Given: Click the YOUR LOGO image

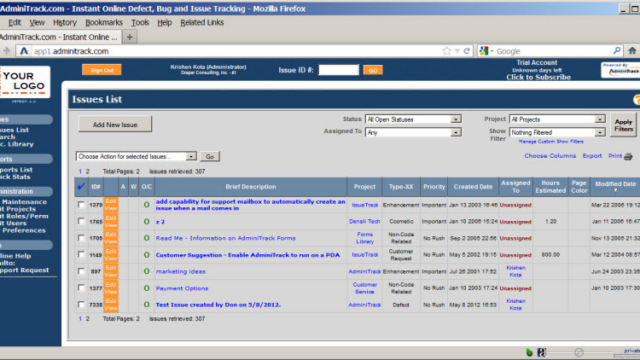Looking at the screenshot, I should [24, 82].
